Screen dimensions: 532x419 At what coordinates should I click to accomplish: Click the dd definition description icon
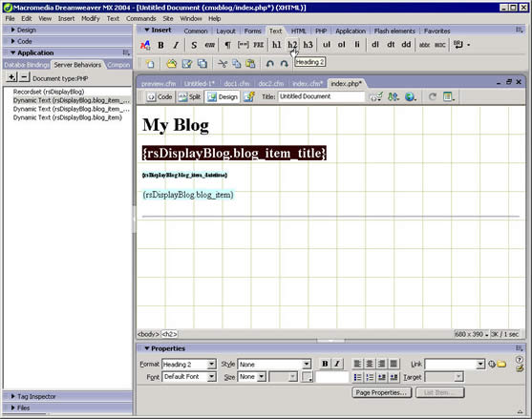tap(406, 45)
